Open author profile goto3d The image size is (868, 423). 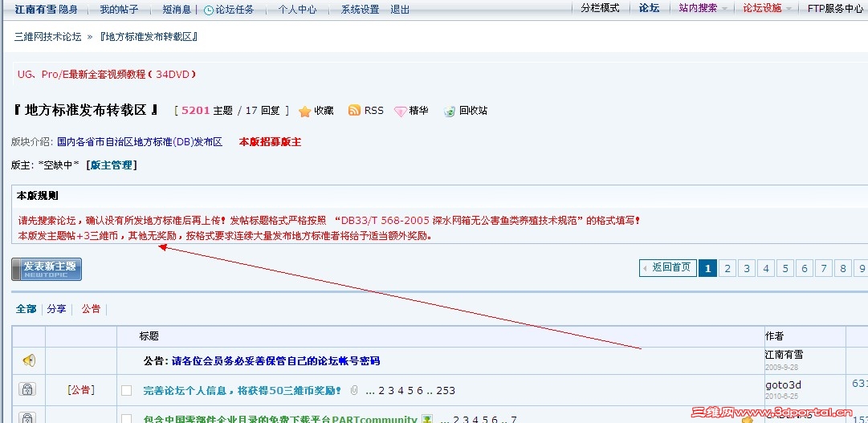(784, 384)
